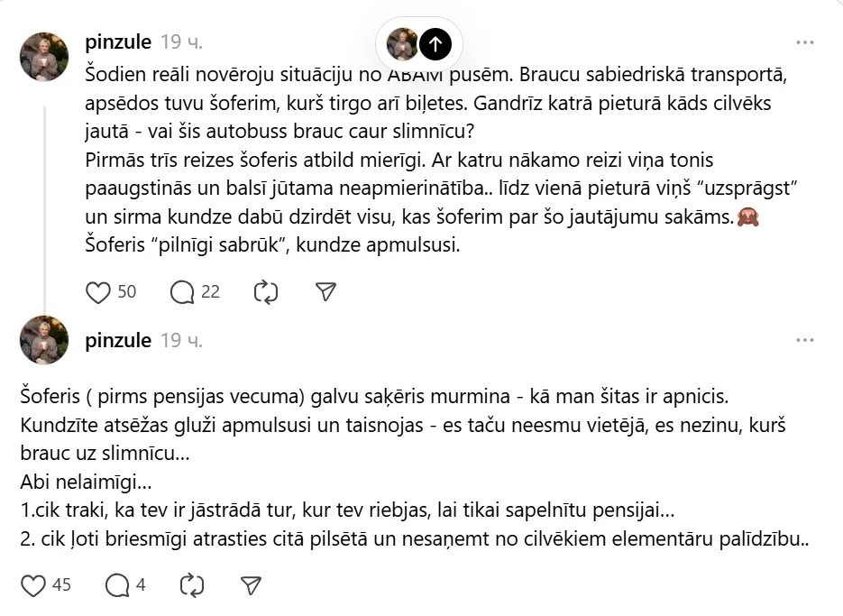Open the pinzule username on second post
Viewport: 843px width, 616px height.
(118, 341)
